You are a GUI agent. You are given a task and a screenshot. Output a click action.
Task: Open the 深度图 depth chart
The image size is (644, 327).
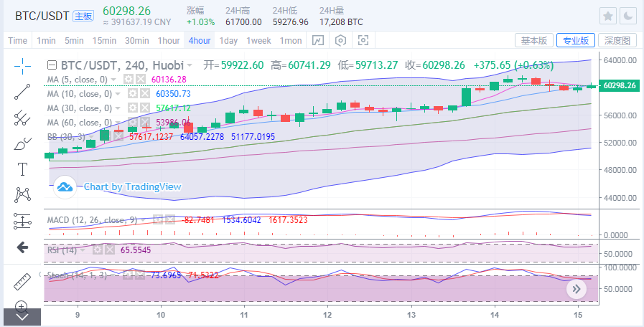tap(617, 40)
